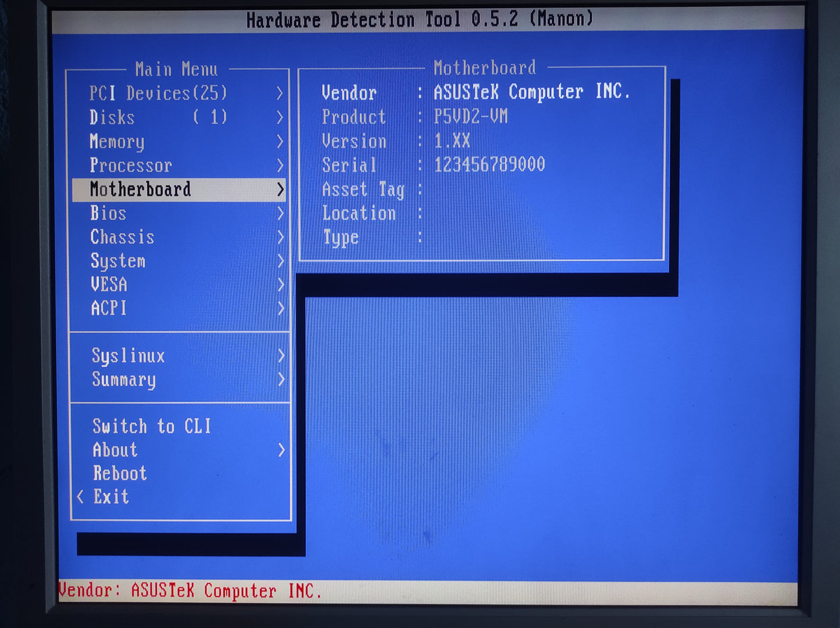Expand the Motherboard submenu chevron
The width and height of the screenshot is (840, 628).
tap(281, 189)
